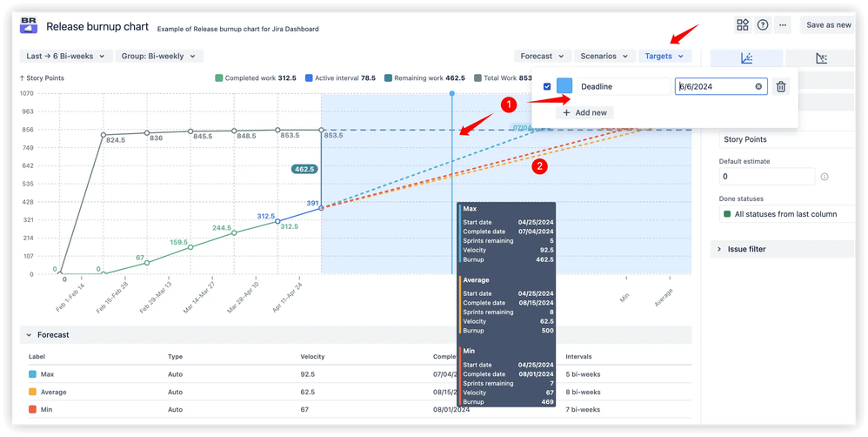This screenshot has width=868, height=437.
Task: Open the Deadline color swatch picker
Action: [564, 86]
